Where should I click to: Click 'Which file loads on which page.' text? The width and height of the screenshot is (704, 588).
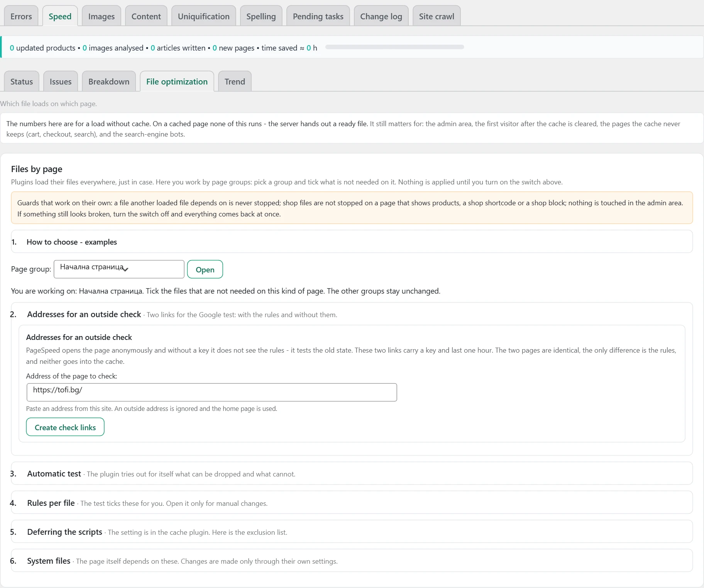point(49,104)
